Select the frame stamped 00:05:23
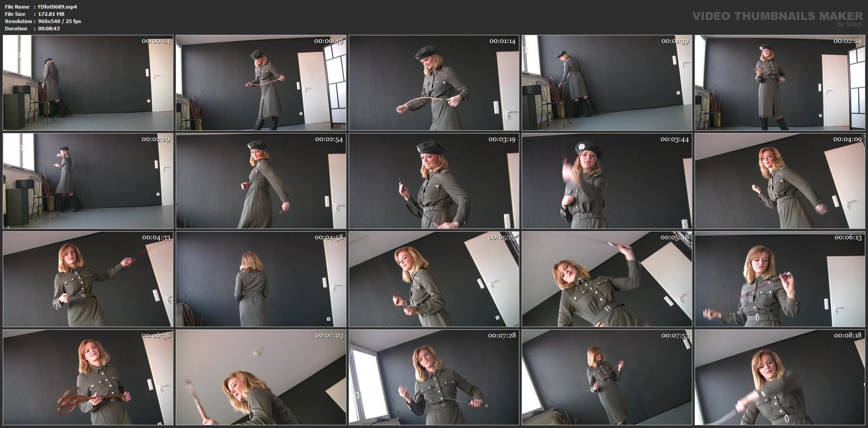Screen dimensions: 868x428 (x=434, y=279)
